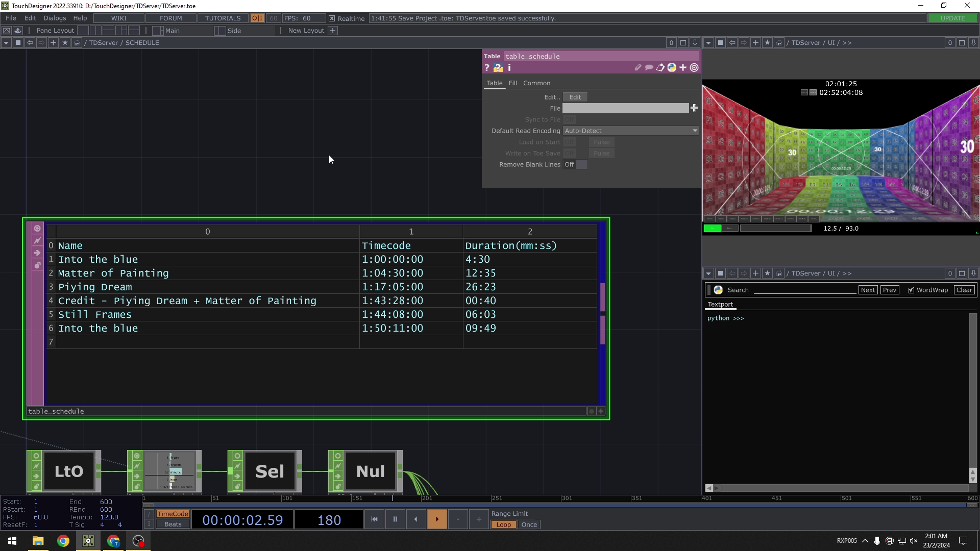The width and height of the screenshot is (980, 551).
Task: Open the operator comment bubble icon
Action: tap(649, 68)
